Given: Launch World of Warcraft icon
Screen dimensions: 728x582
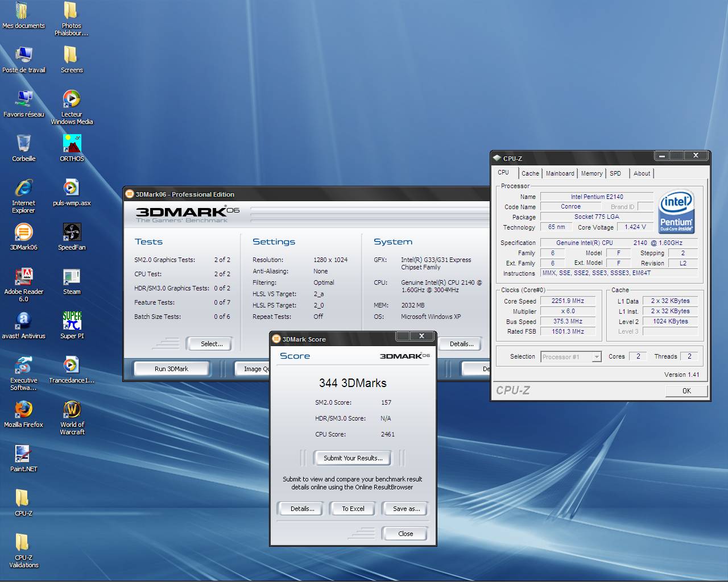Looking at the screenshot, I should tap(72, 410).
